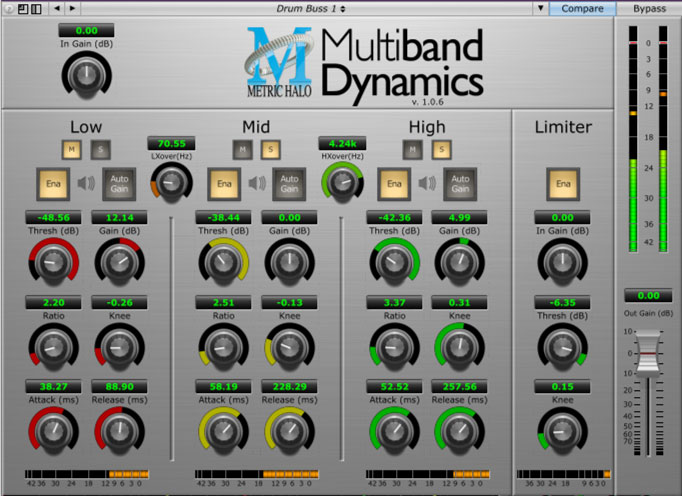Click the Limiter Thresh knob
The height and width of the screenshot is (496, 682).
[x=562, y=347]
